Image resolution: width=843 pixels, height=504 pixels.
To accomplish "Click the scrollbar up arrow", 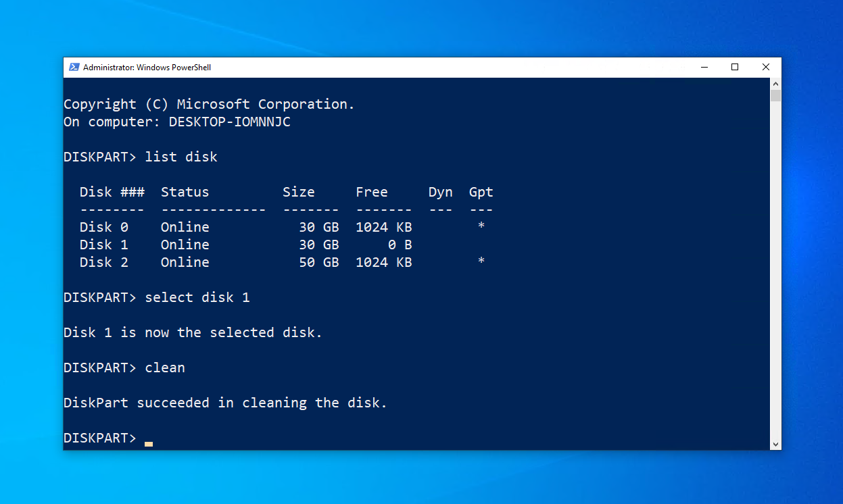I will [775, 84].
